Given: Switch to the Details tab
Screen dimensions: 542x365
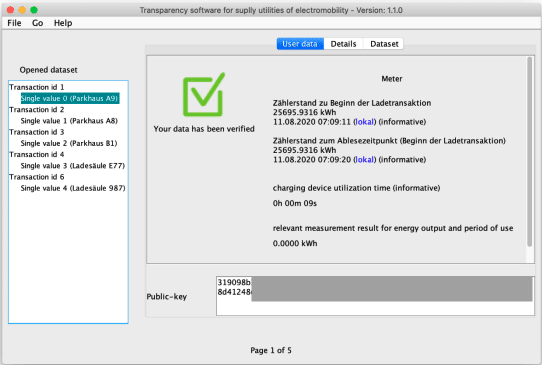Looking at the screenshot, I should pyautogui.click(x=343, y=44).
